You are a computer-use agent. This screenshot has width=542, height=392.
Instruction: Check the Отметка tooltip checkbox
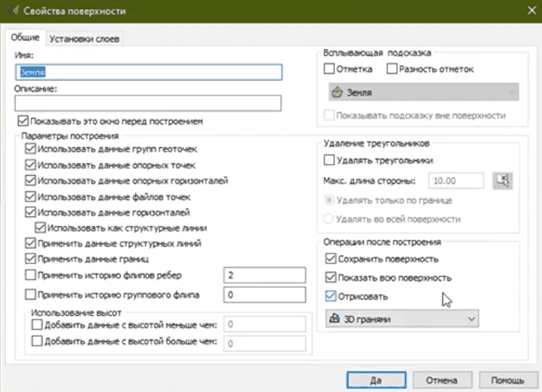tap(329, 69)
